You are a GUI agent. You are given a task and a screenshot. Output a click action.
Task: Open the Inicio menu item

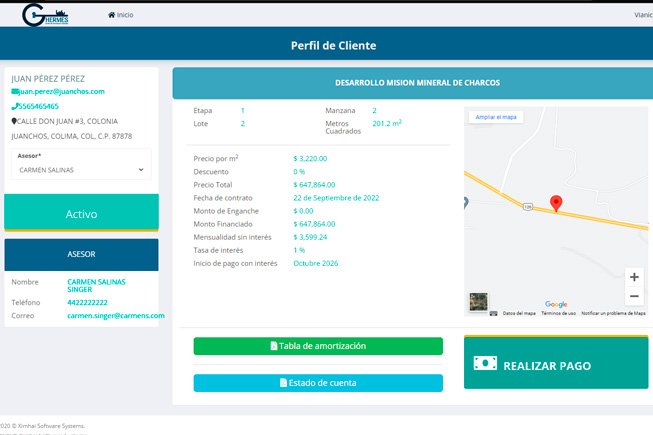click(x=121, y=15)
